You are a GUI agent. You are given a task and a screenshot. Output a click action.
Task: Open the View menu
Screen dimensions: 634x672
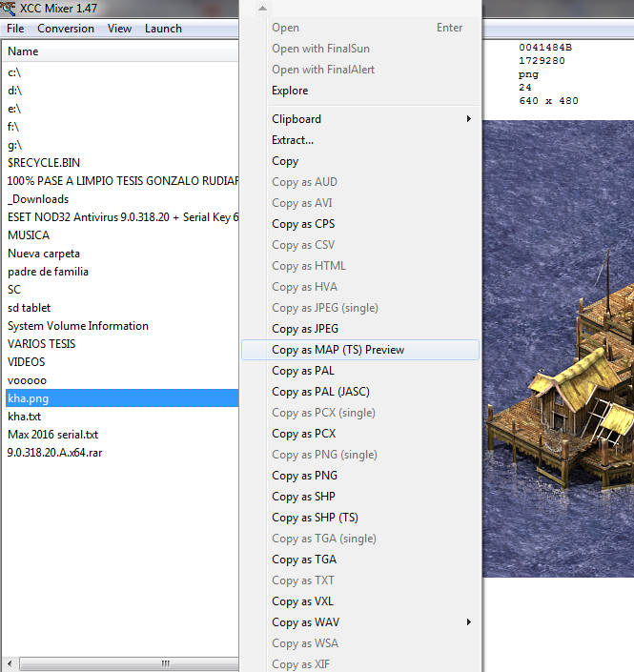[119, 29]
